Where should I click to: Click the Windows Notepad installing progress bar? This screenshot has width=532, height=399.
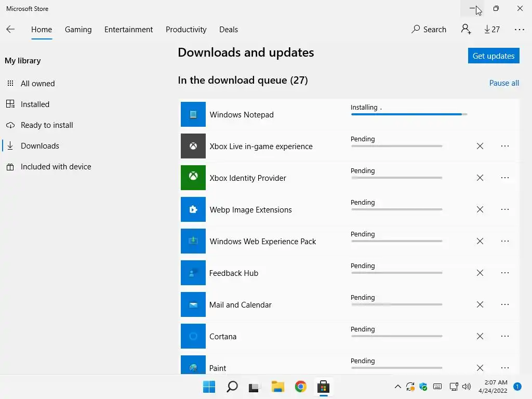(409, 114)
